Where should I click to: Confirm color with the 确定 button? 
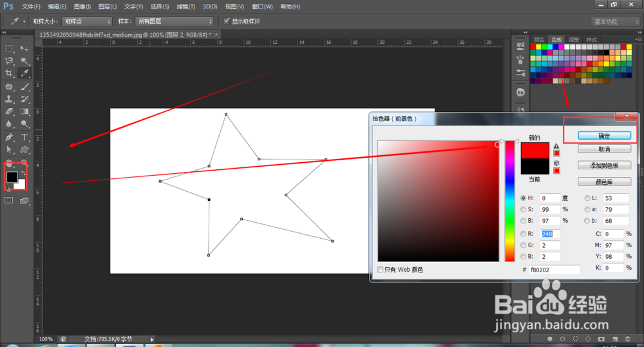604,135
